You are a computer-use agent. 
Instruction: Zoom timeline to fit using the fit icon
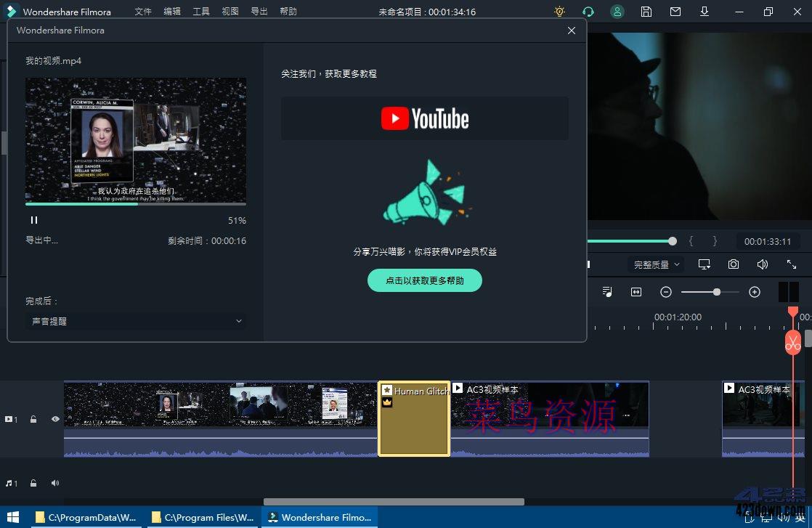pos(636,291)
